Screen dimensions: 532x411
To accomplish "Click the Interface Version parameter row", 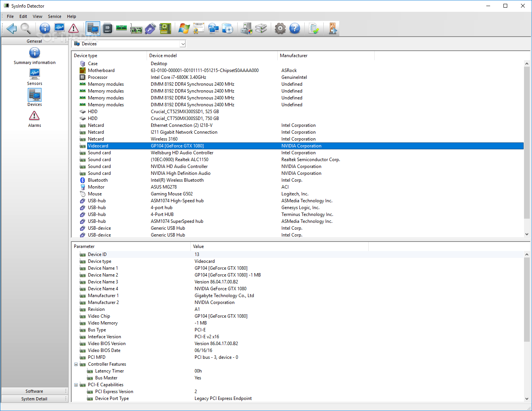I will (298, 337).
